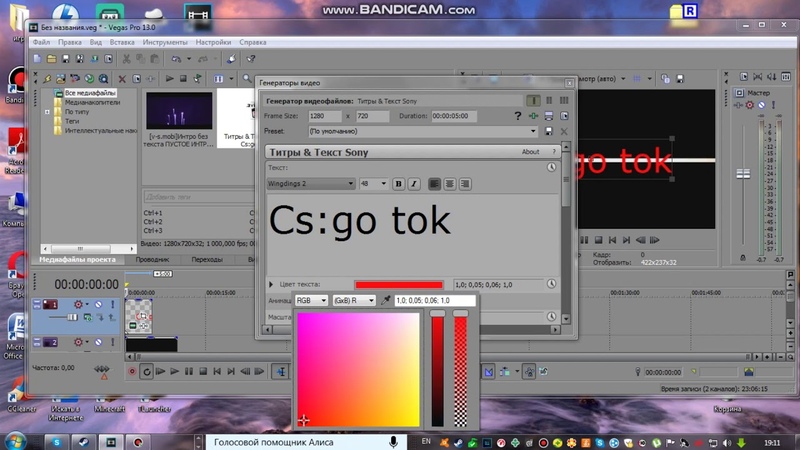
Task: Pick the eyedropper tool in color picker
Action: point(386,301)
